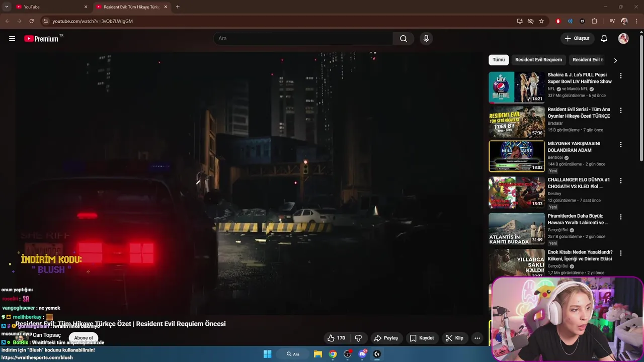This screenshot has width=644, height=362.
Task: Open the notifications bell
Action: tap(604, 39)
